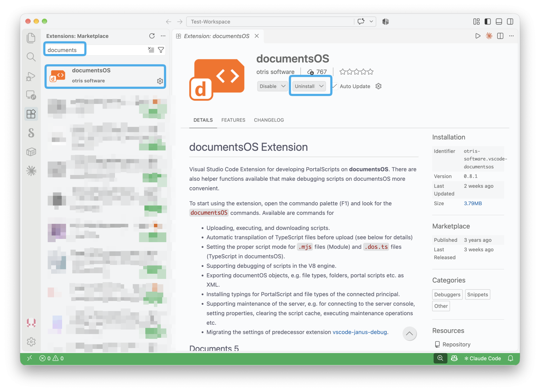The image size is (540, 392).
Task: Click the orange Claude icon in editor toolbar
Action: (489, 36)
